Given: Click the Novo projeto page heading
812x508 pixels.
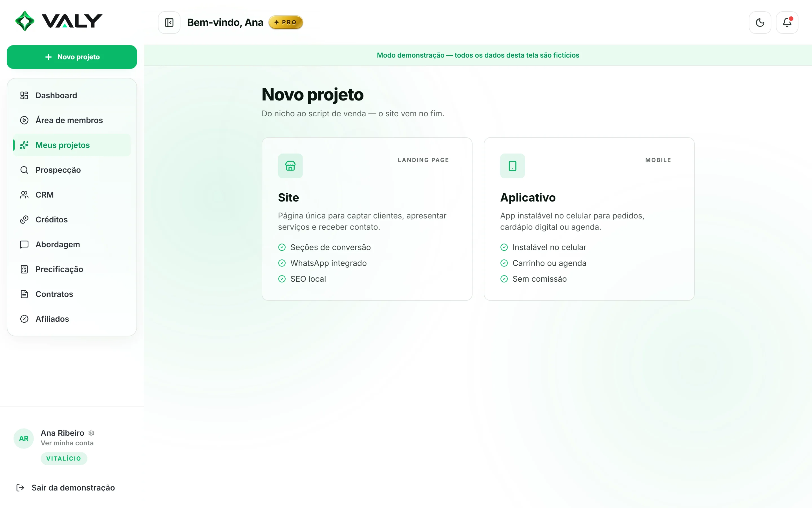Looking at the screenshot, I should click(312, 95).
